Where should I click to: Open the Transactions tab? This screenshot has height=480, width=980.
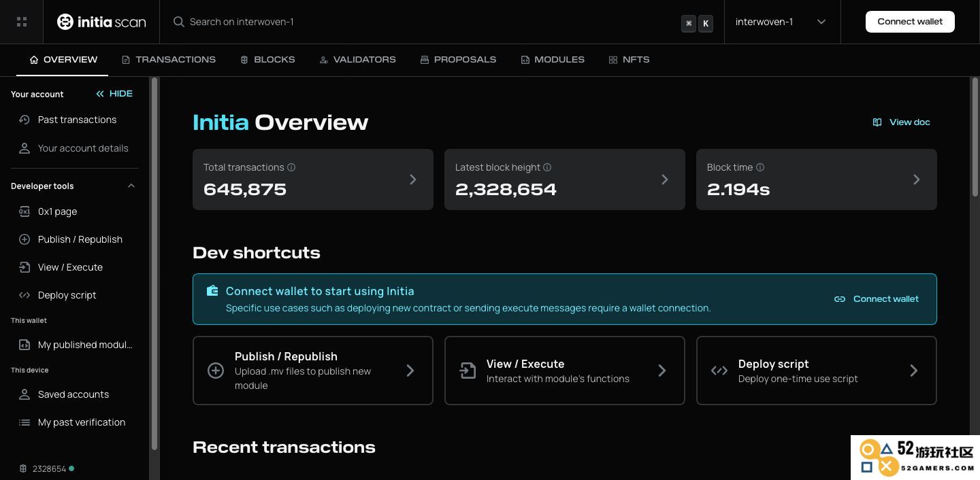tap(169, 60)
